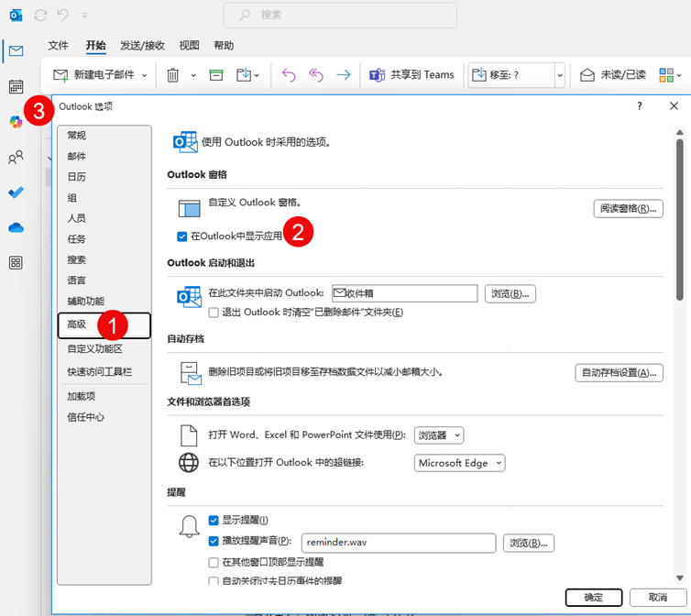This screenshot has width=691, height=616.
Task: Open OneDrive cloud icon in sidebar
Action: pos(16,228)
